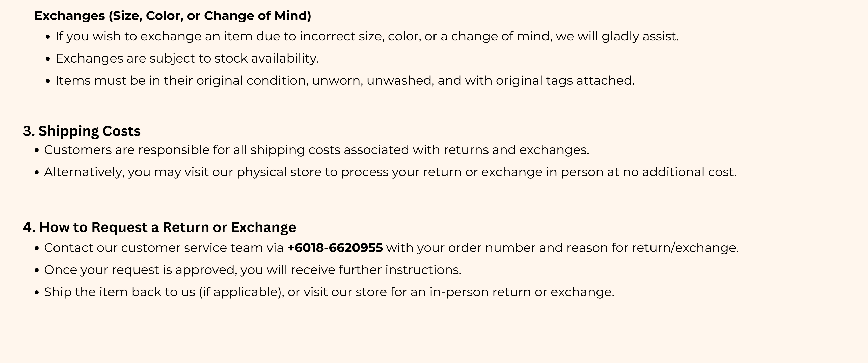Click the bullet point before 'Exchanges are subject'

point(48,59)
